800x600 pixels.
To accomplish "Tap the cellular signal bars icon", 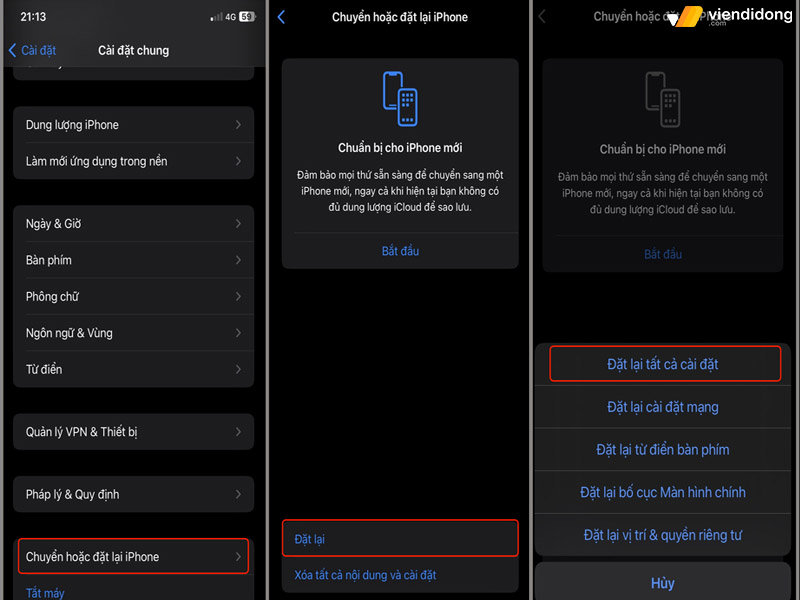I will [216, 17].
